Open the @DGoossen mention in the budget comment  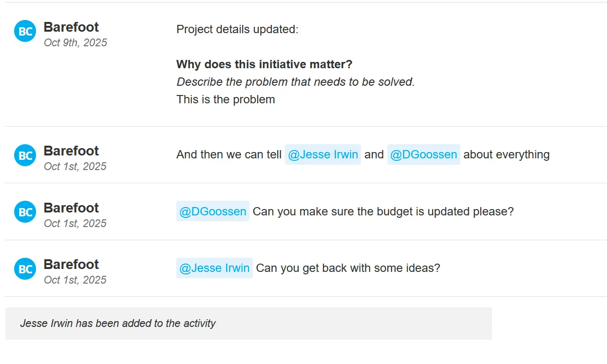coord(212,211)
